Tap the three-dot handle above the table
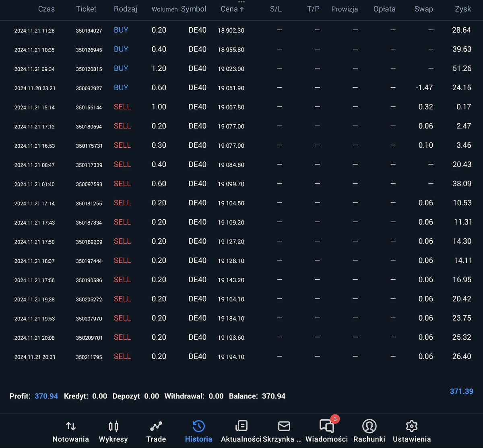This screenshot has width=483, height=448. point(242,2)
